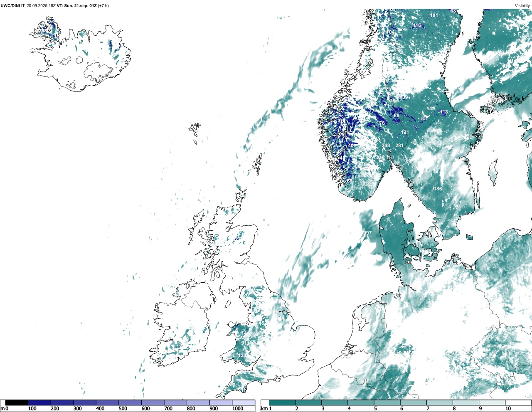
Task: Select the 6–7 km legend color segment
Action: (413, 403)
